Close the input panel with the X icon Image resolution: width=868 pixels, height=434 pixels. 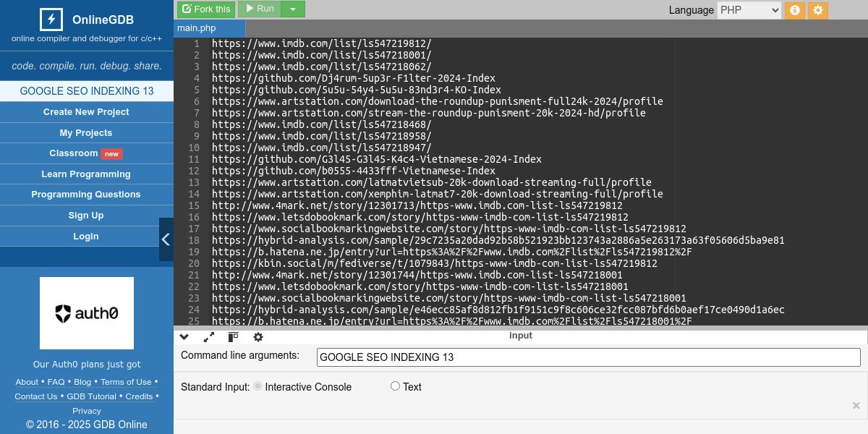[x=856, y=406]
